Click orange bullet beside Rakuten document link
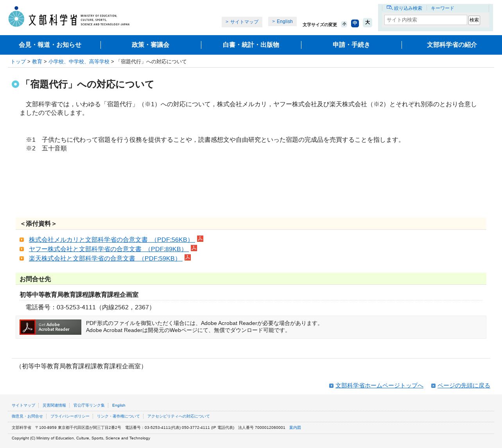The width and height of the screenshot is (502, 448). point(22,259)
